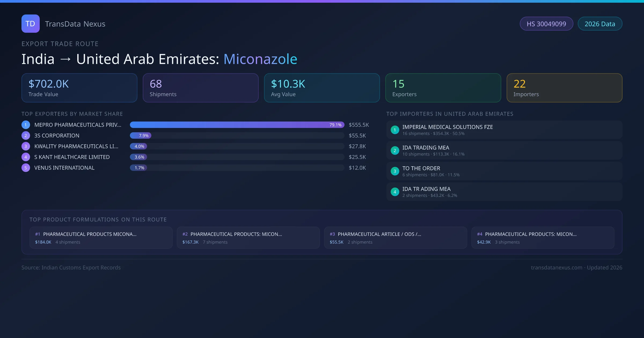
Task: Open #3 Pharmaceutical Article / ODS card
Action: point(395,238)
